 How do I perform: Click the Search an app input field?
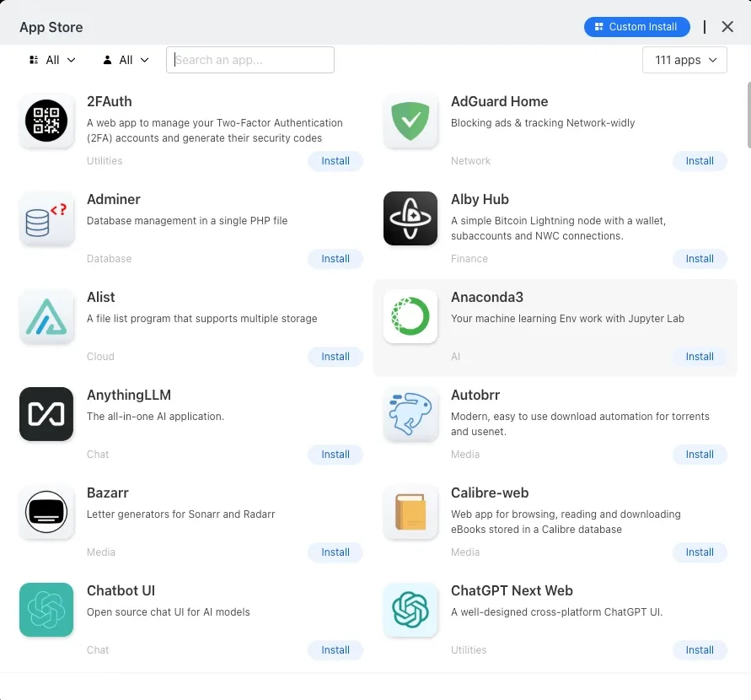click(x=250, y=60)
